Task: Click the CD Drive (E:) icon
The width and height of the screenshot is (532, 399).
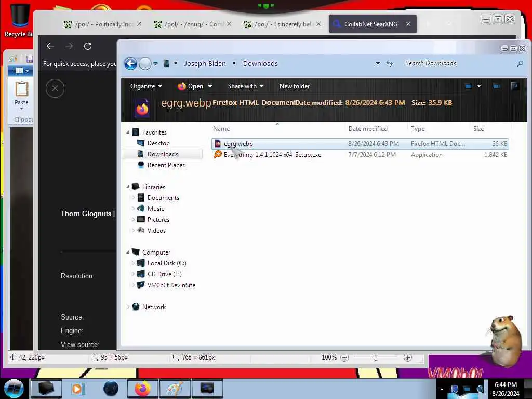Action: pos(141,274)
